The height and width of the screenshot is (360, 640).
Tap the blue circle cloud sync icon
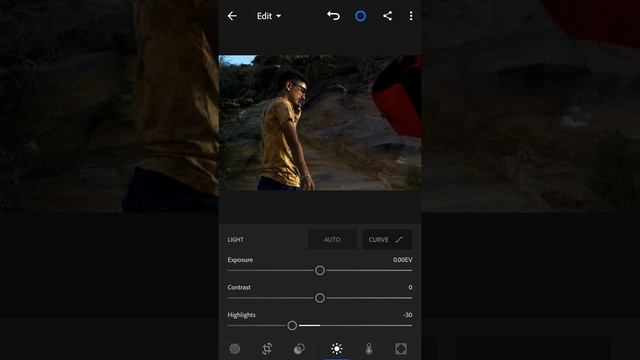(x=360, y=16)
